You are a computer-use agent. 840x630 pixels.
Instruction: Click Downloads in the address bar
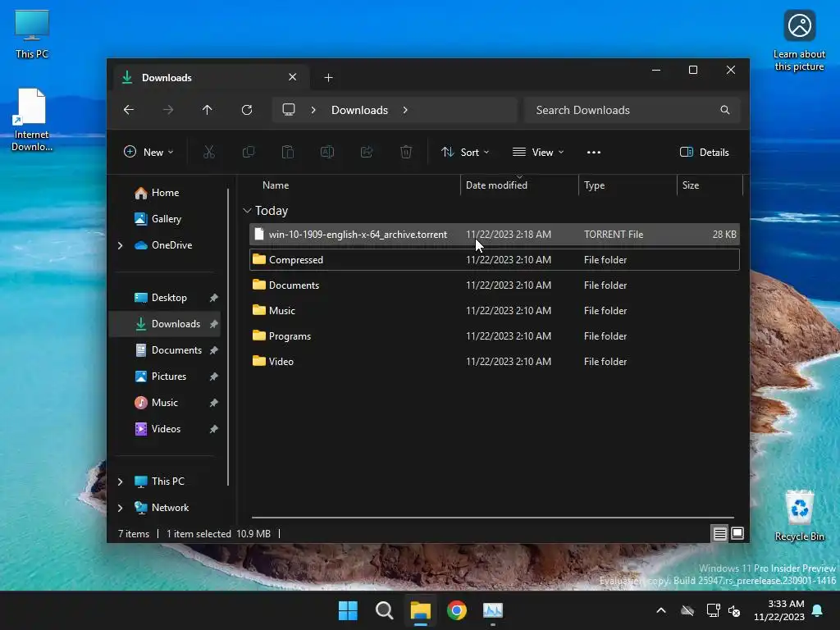[x=359, y=110]
